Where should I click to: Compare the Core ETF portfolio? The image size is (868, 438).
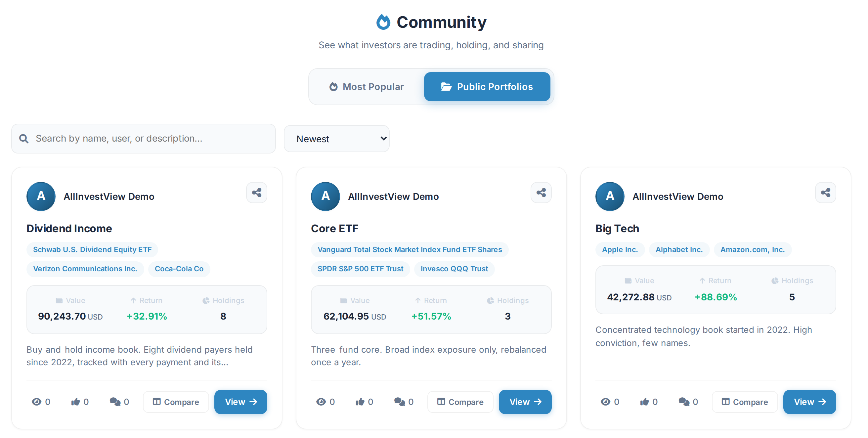[x=460, y=402]
